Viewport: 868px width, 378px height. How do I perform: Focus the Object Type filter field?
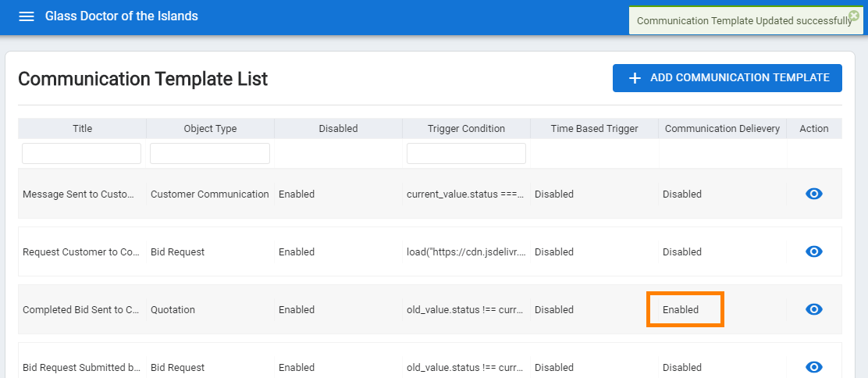click(x=210, y=154)
